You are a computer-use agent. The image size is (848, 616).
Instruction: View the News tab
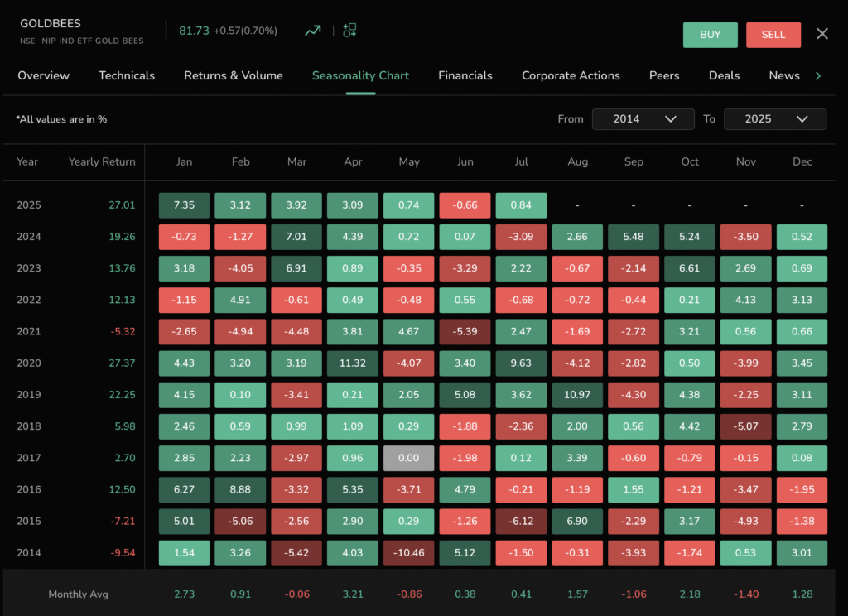783,75
